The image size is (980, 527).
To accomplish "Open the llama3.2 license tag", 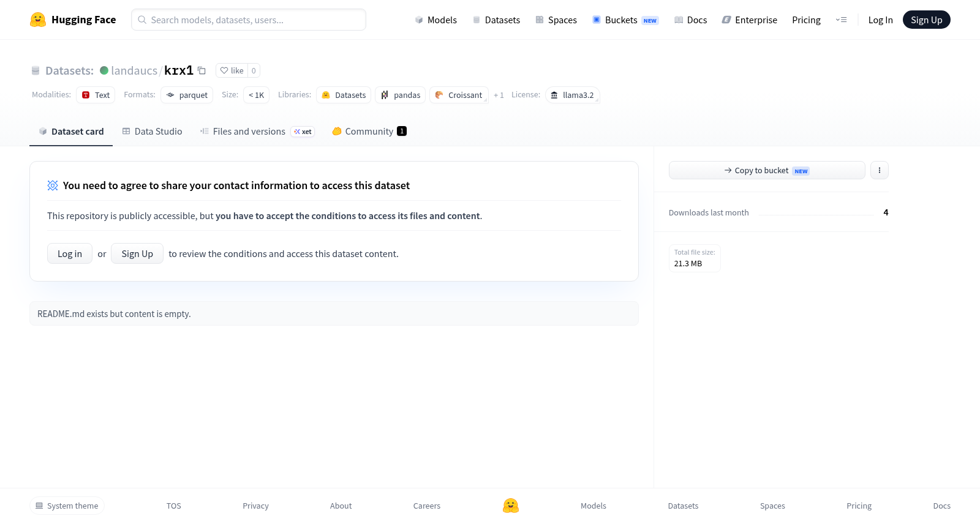I will click(572, 95).
